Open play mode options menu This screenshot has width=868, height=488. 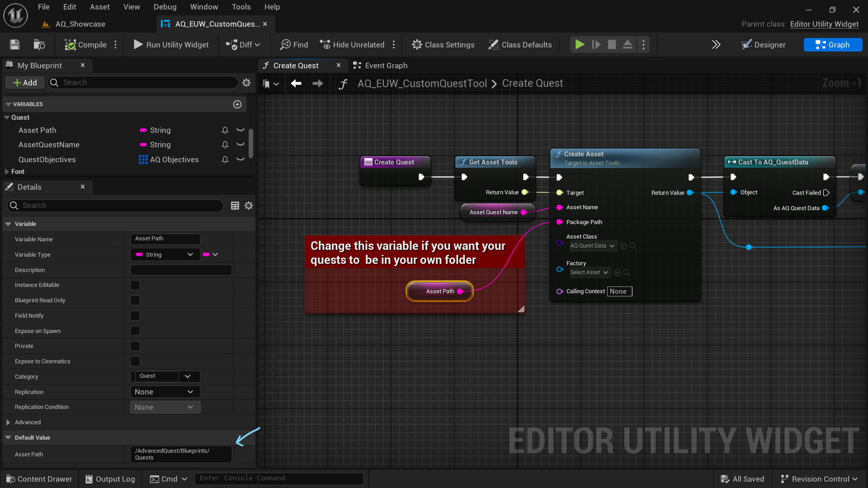643,45
